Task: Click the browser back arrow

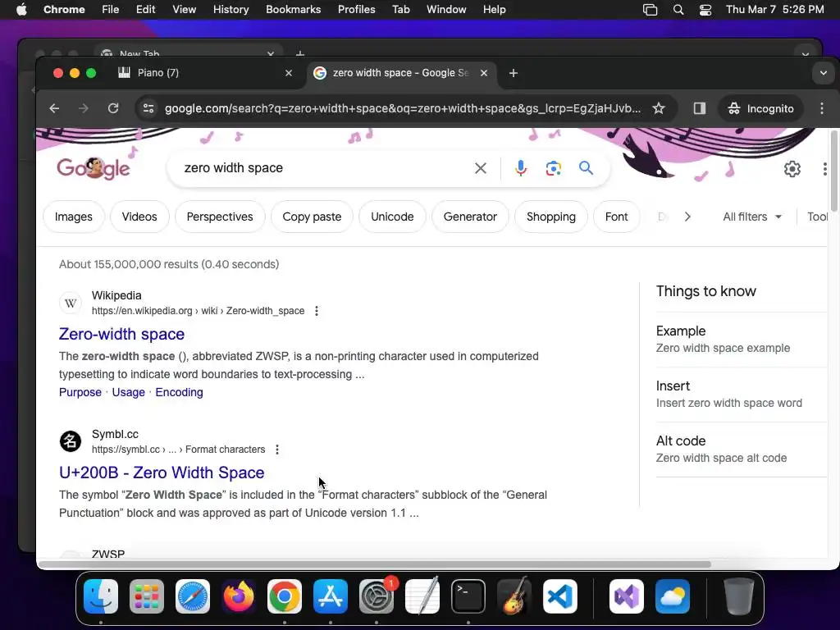Action: 54,108
